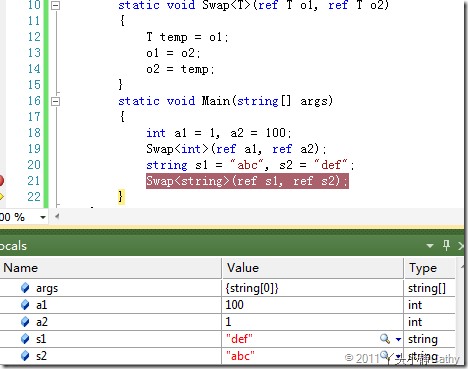Click the variable icon beside args
Image resolution: width=468 pixels, height=369 pixels.
pyautogui.click(x=25, y=288)
